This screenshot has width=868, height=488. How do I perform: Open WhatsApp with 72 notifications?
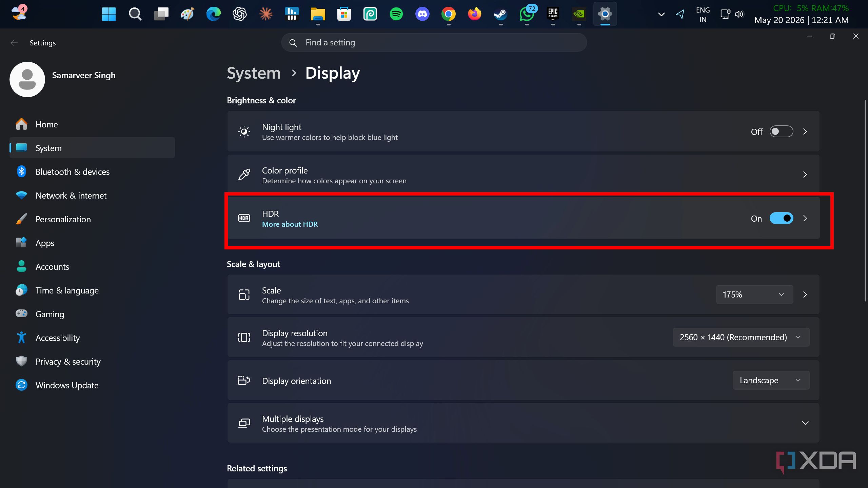(x=527, y=14)
